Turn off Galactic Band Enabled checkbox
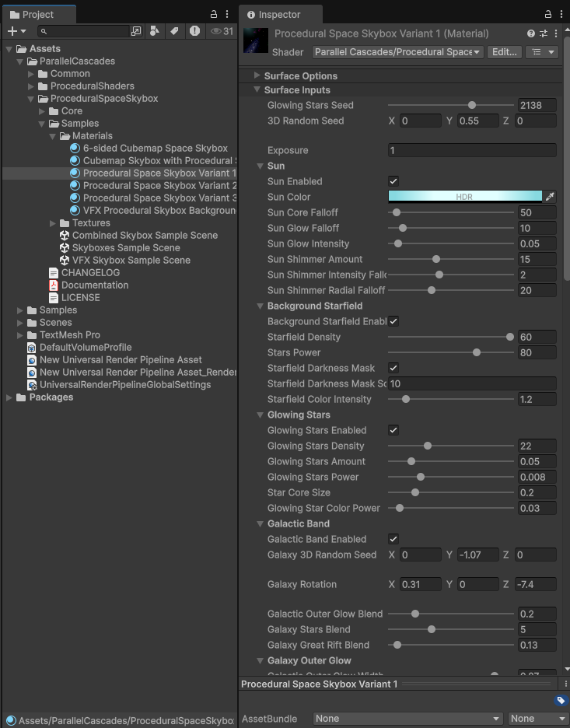The image size is (570, 728). coord(393,539)
